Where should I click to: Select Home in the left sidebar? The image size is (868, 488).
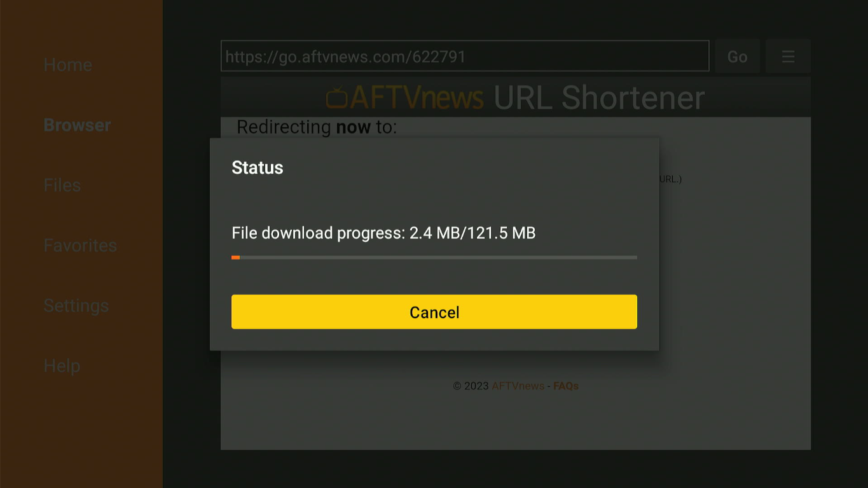tap(67, 65)
